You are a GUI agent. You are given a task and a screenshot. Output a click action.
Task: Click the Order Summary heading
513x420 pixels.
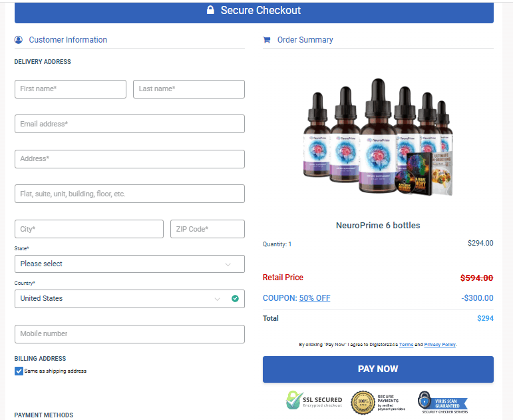[305, 40]
